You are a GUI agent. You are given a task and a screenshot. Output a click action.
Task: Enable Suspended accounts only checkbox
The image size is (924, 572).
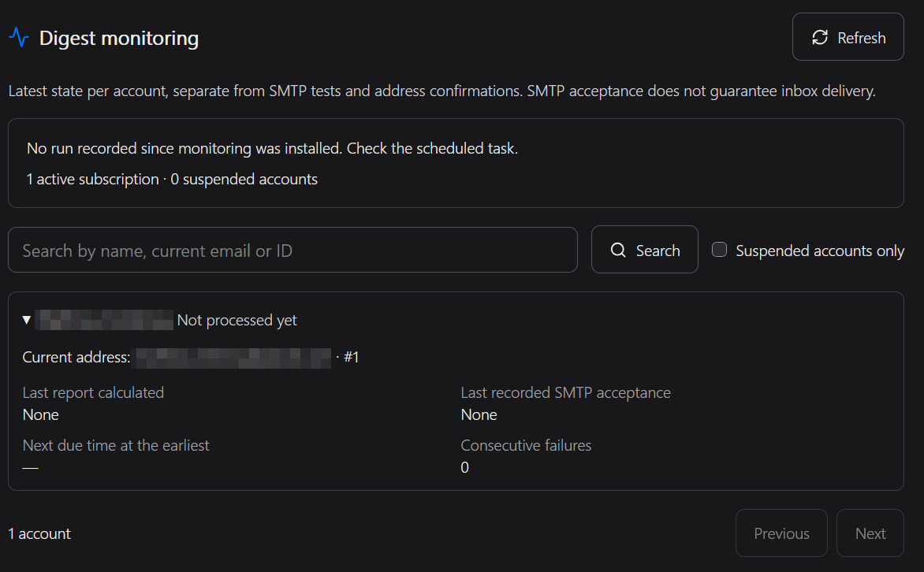(x=719, y=250)
